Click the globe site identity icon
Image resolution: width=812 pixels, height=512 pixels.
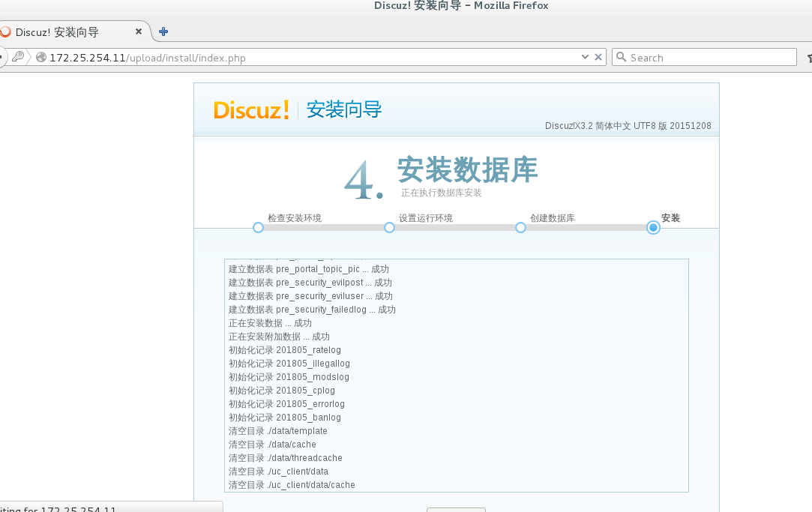41,58
